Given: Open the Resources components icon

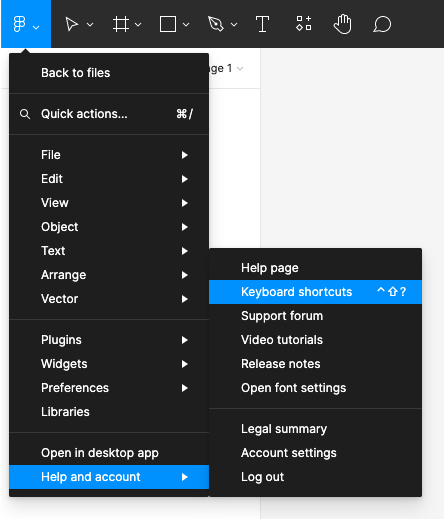Looking at the screenshot, I should [304, 23].
